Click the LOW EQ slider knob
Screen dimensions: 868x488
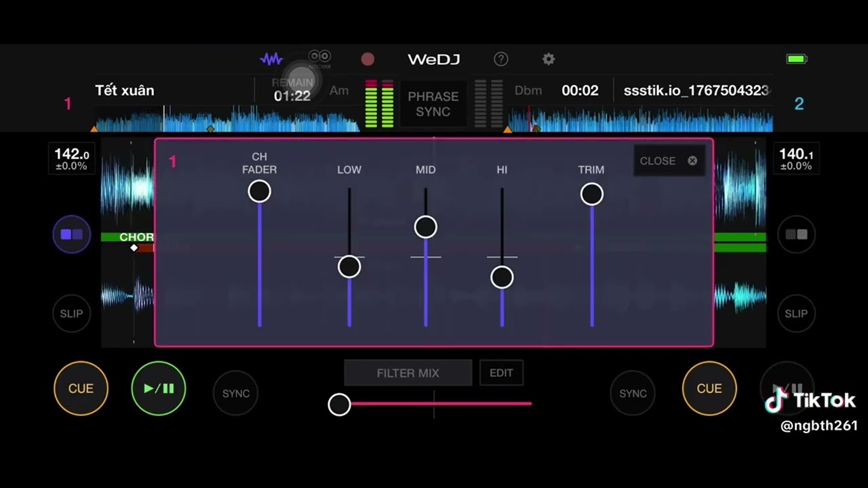click(349, 266)
